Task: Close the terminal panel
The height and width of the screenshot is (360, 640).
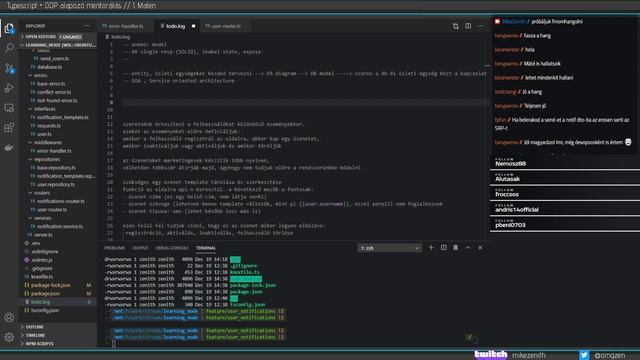Action: (480, 247)
